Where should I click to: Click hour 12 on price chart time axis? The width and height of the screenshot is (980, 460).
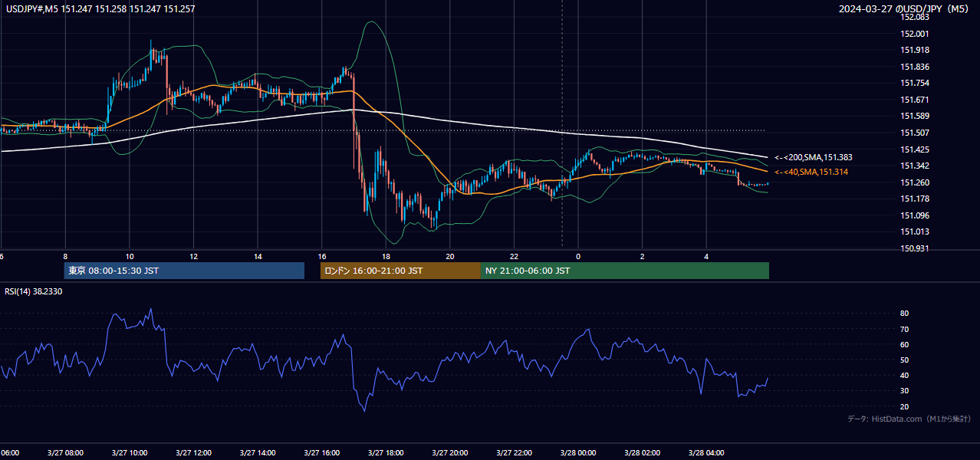(x=194, y=256)
